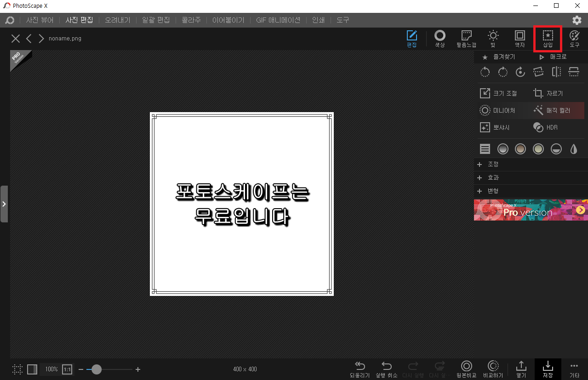This screenshot has width=588, height=380.
Task: Set zoom to 1:1
Action: point(67,369)
